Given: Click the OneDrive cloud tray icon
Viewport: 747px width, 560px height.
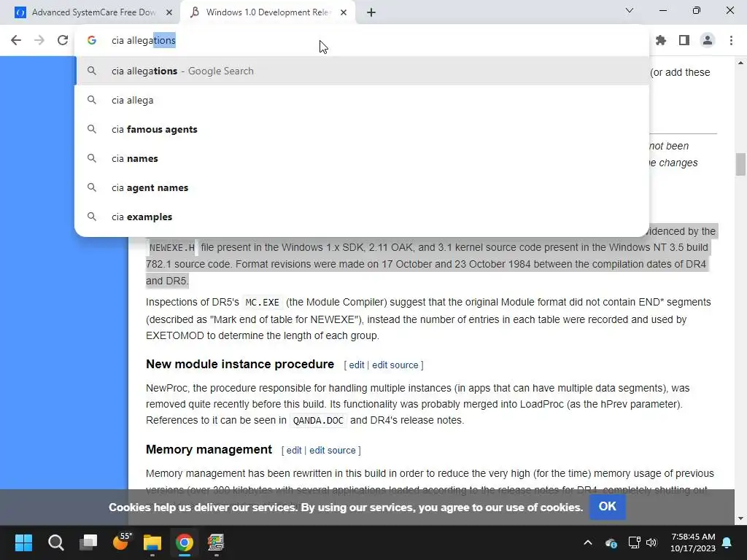Looking at the screenshot, I should [x=611, y=542].
